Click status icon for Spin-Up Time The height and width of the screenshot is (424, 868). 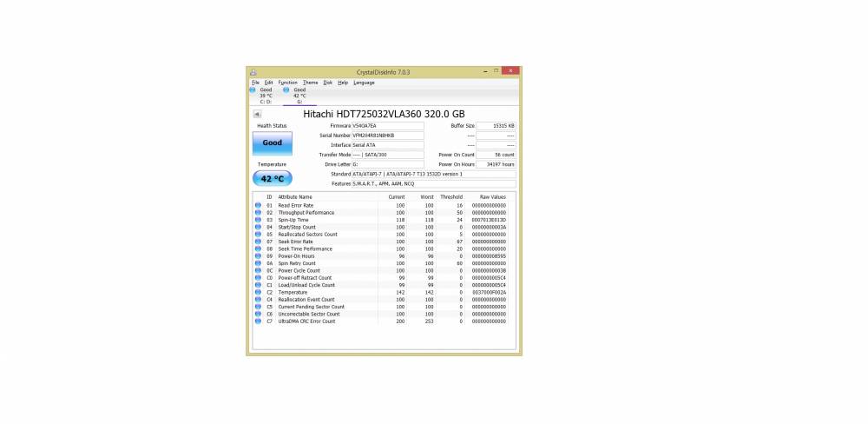[258, 220]
